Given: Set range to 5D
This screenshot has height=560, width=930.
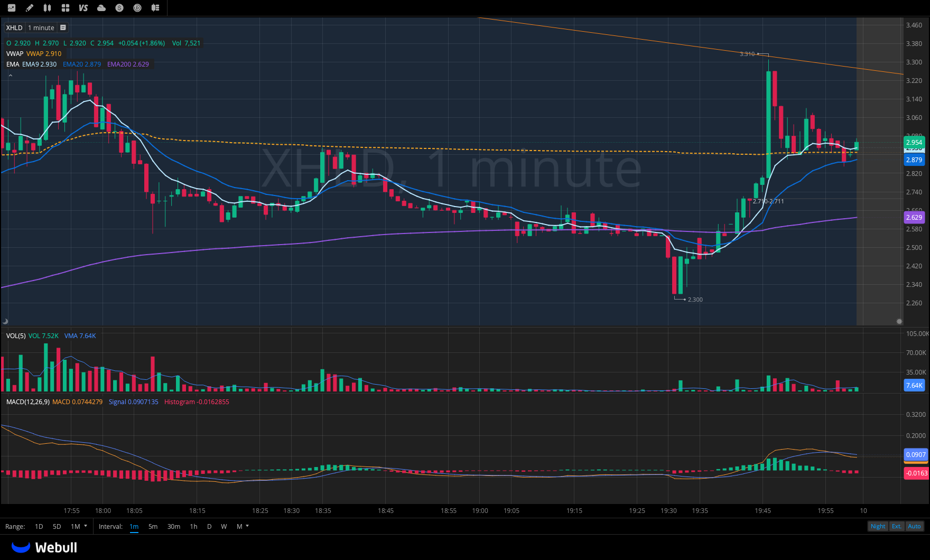Looking at the screenshot, I should (x=57, y=526).
